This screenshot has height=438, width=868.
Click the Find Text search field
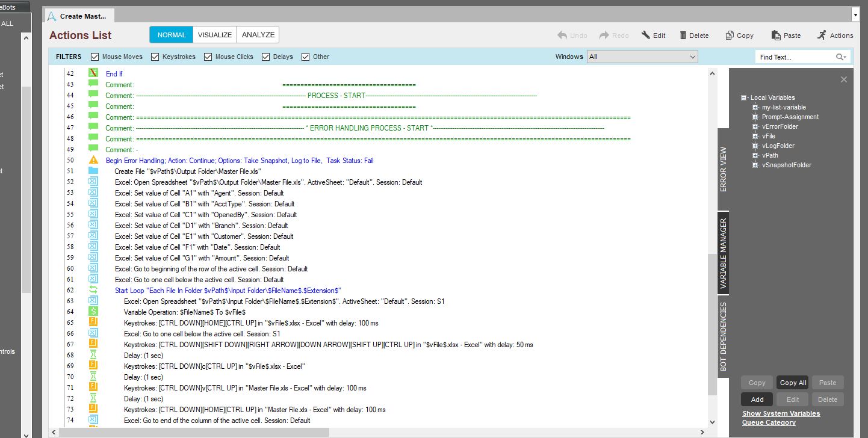click(795, 57)
